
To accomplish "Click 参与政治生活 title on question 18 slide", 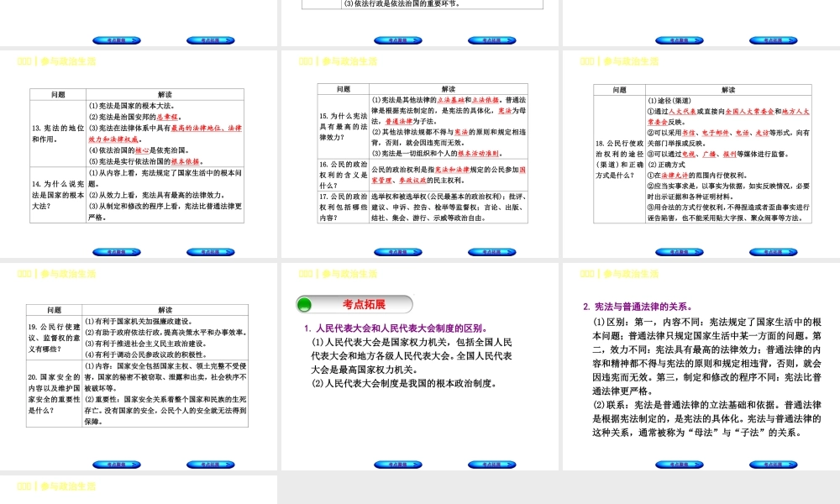I will [x=631, y=61].
